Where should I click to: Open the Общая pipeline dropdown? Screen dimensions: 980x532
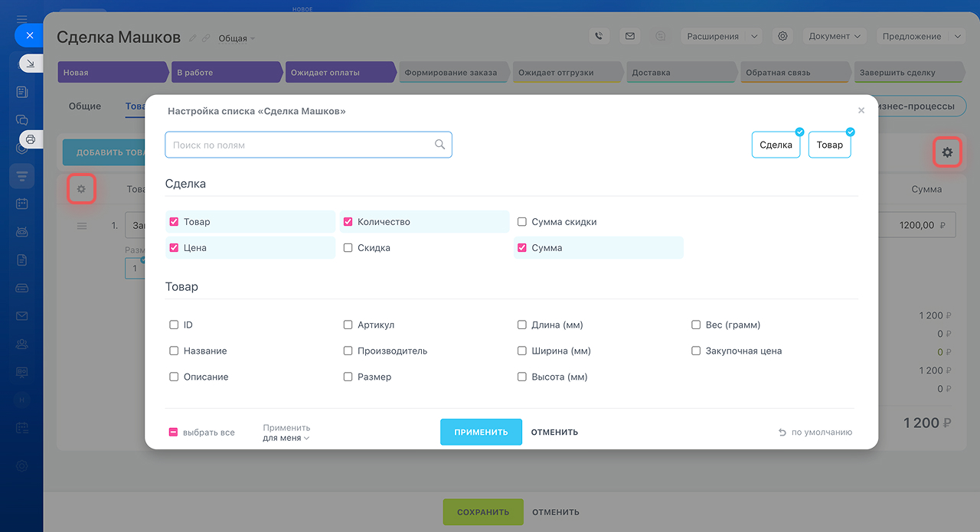coord(237,38)
